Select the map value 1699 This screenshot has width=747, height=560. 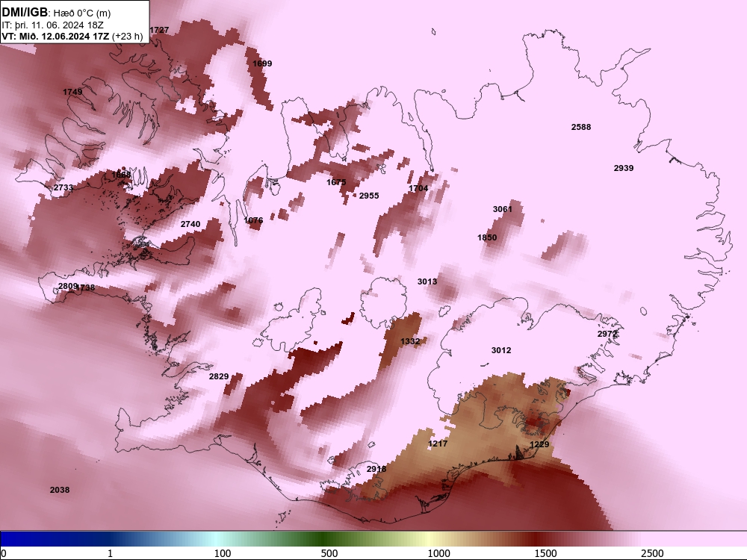[262, 63]
